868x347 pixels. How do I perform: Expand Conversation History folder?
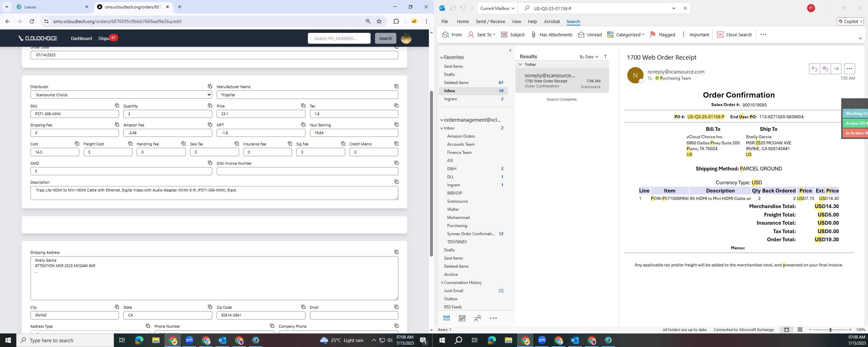tap(442, 283)
